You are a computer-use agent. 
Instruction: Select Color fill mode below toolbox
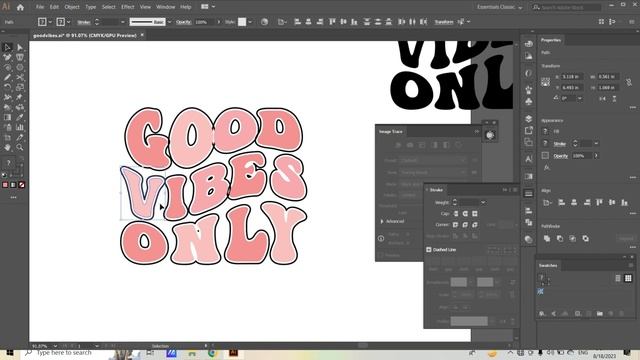pos(5,185)
